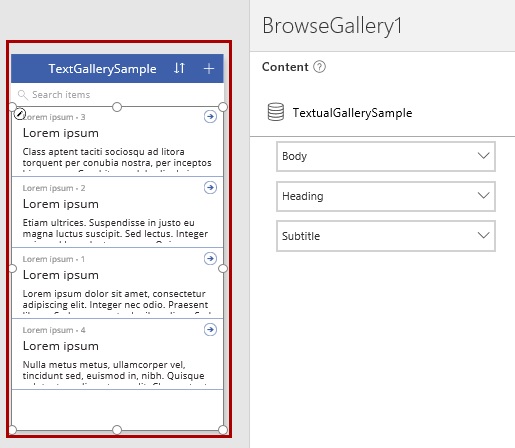The image size is (515, 448).
Task: Click the TextGallerySample header title
Action: [x=102, y=69]
